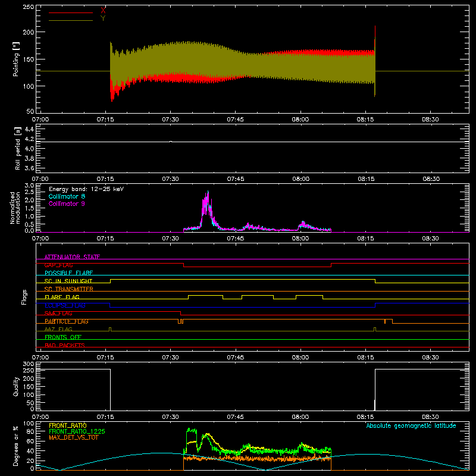Click the green FRONT_RATIO_1225 plateau peak
Image resolution: width=476 pixels, height=476 pixels.
(x=191, y=430)
